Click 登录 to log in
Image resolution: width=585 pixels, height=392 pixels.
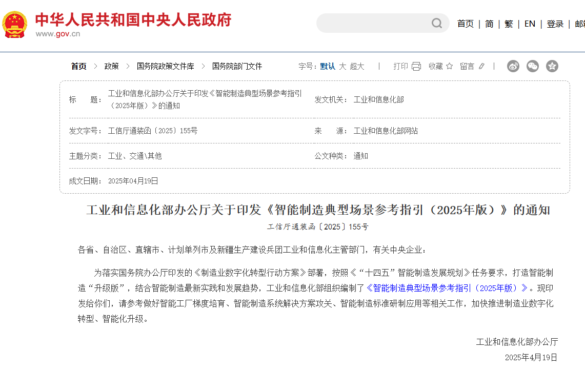[555, 24]
